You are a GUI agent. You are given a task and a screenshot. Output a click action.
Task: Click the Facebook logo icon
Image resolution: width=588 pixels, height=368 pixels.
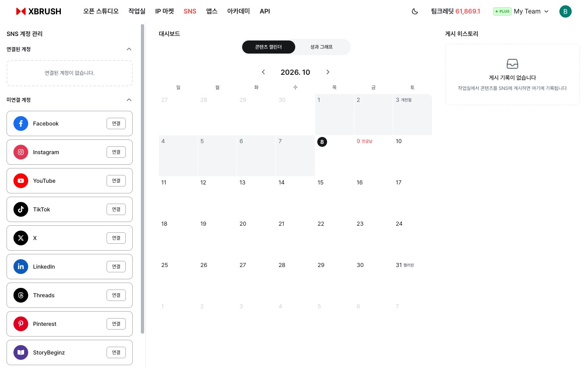coord(21,123)
